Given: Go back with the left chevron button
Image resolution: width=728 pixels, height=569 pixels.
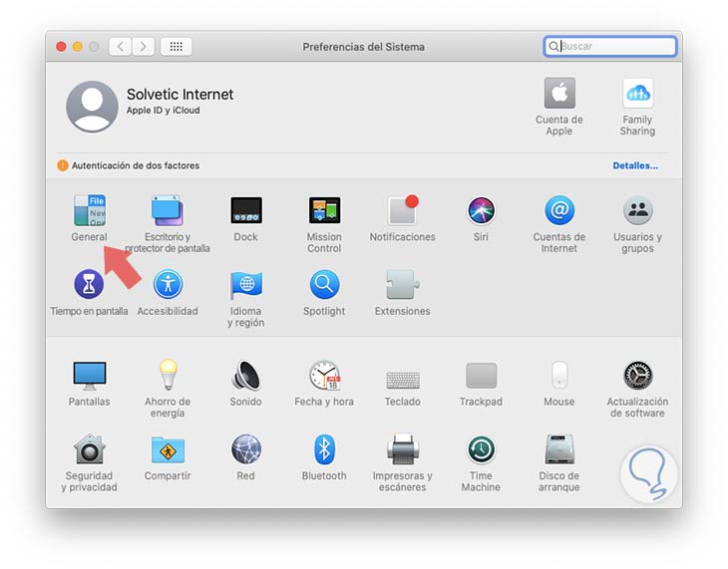Looking at the screenshot, I should pyautogui.click(x=121, y=47).
